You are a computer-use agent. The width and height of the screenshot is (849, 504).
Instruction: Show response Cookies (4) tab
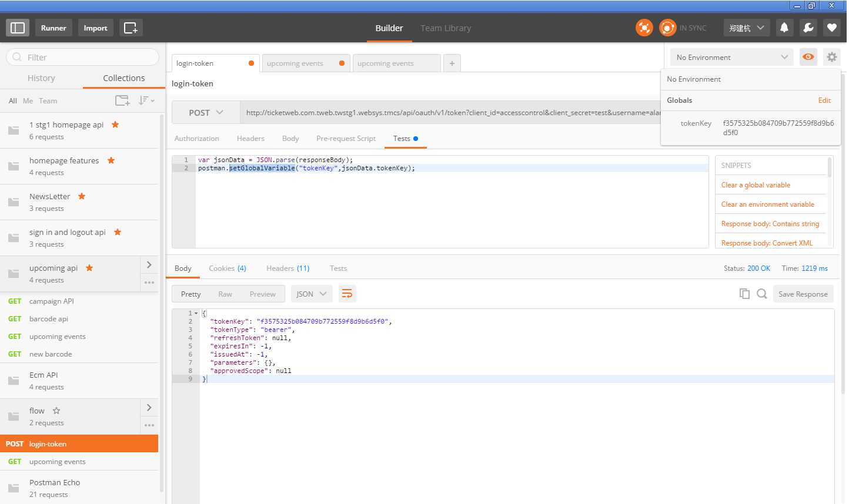point(228,268)
